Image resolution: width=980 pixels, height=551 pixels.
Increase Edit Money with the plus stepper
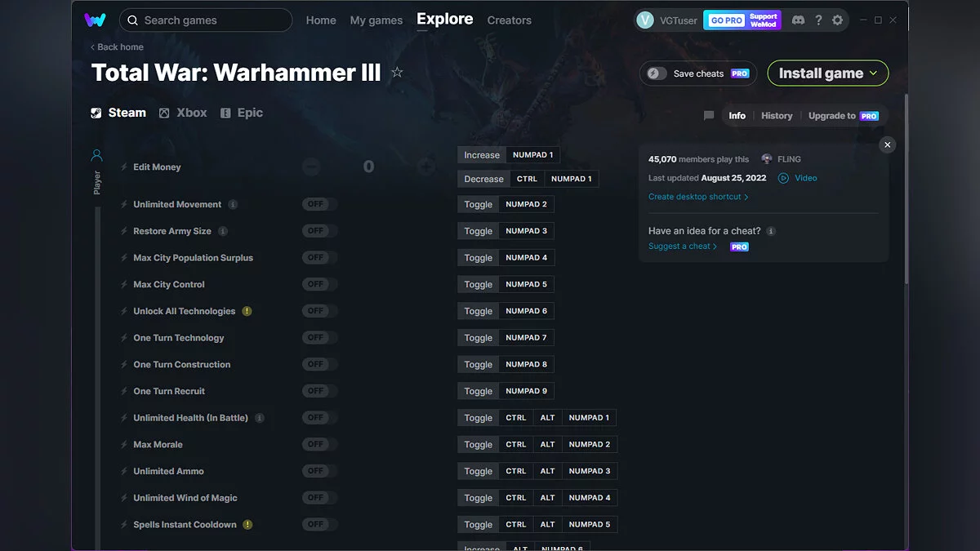pos(425,166)
